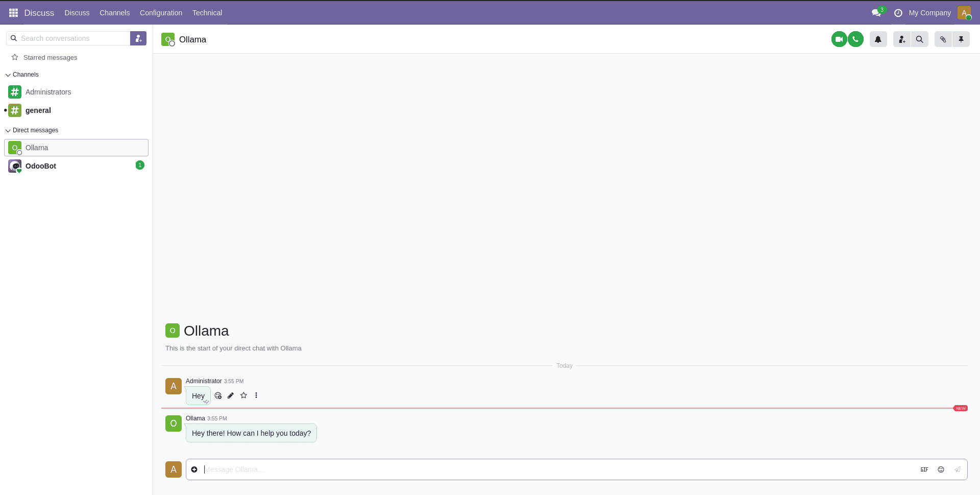
Task: Add members to the conversation
Action: coord(901,39)
